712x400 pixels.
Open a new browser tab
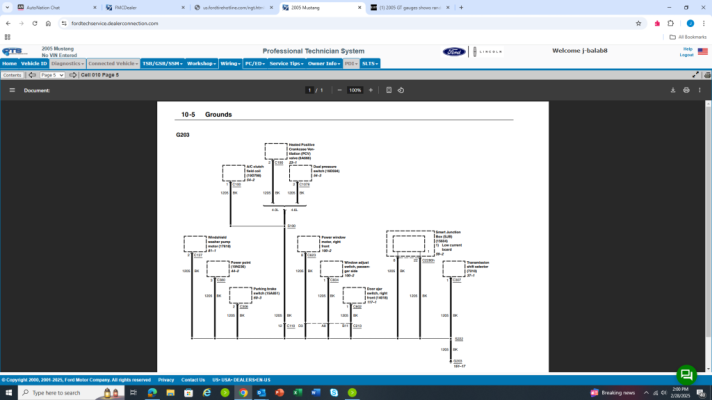[461, 7]
